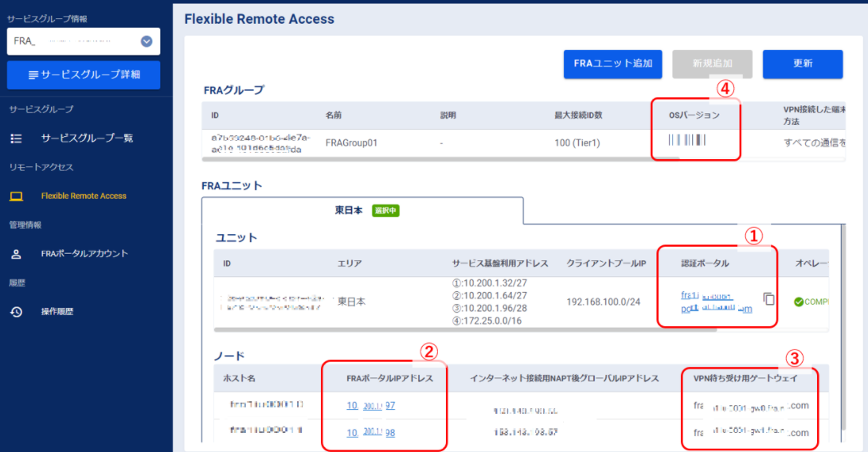Open the service group dropdown arrow

(x=147, y=41)
